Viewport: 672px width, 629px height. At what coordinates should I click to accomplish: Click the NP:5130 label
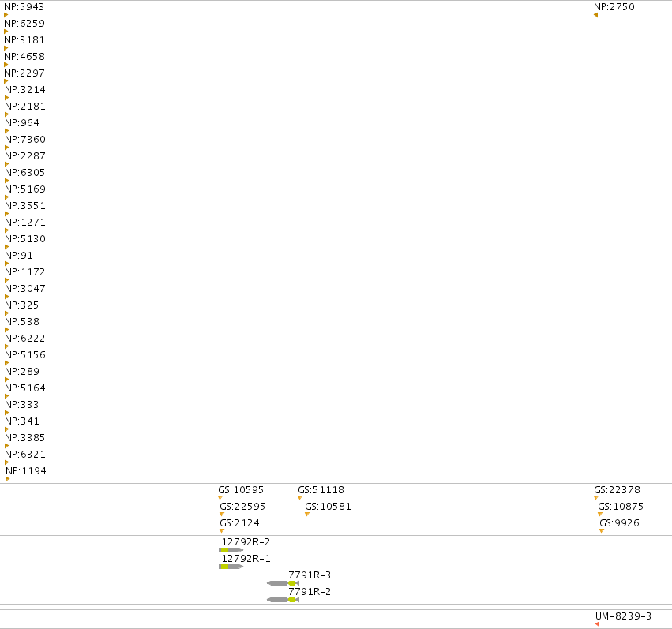[25, 239]
